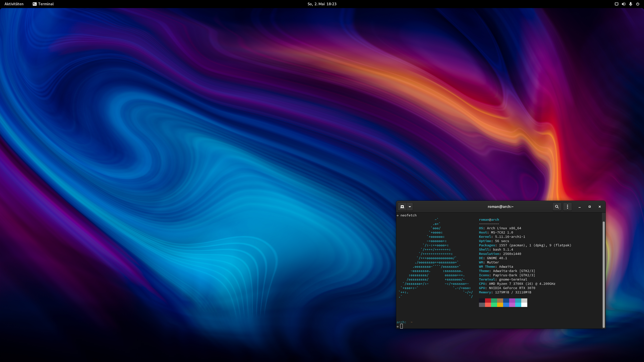This screenshot has height=362, width=644.
Task: Click the 'roman@arch' neofetch header
Action: [x=489, y=220]
